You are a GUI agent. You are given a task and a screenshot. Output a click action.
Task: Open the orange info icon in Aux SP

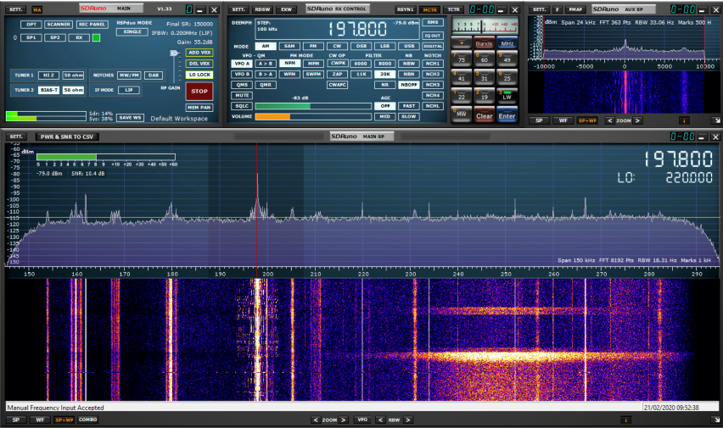pyautogui.click(x=684, y=120)
